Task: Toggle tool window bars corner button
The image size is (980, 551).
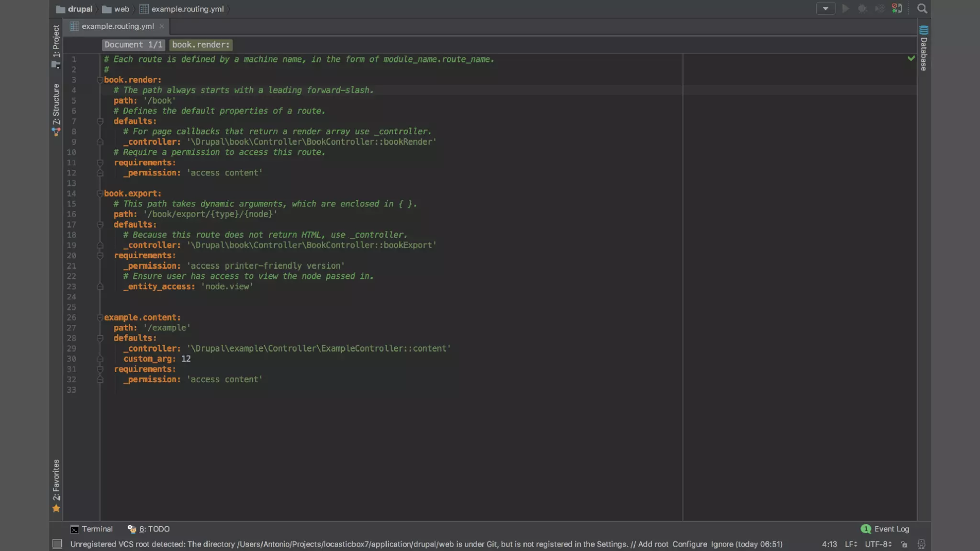Action: [57, 544]
